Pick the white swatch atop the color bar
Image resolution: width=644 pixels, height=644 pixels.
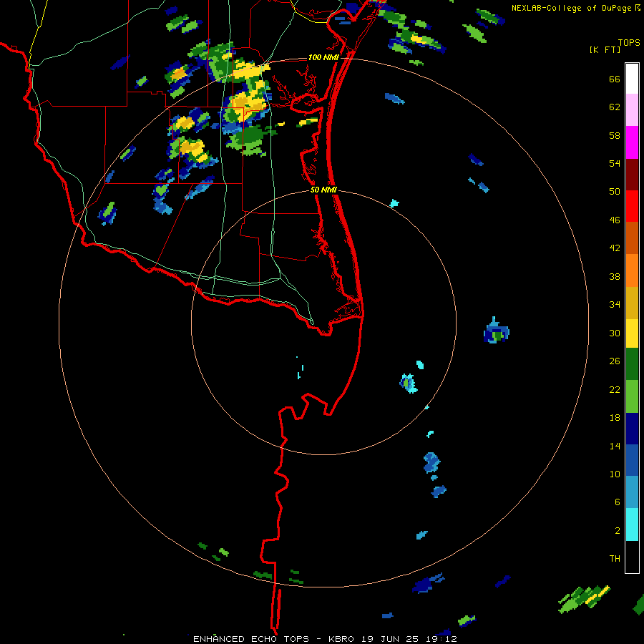coord(632,79)
